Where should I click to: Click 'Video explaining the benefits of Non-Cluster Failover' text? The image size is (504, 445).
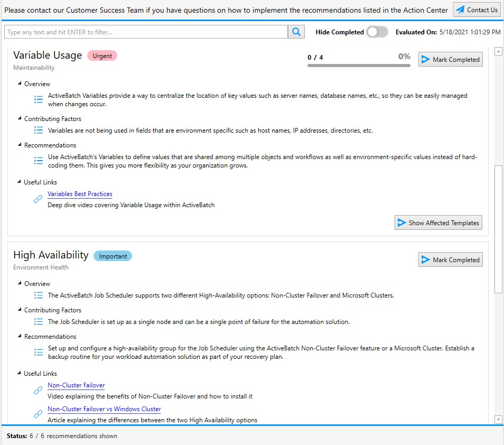(x=150, y=396)
